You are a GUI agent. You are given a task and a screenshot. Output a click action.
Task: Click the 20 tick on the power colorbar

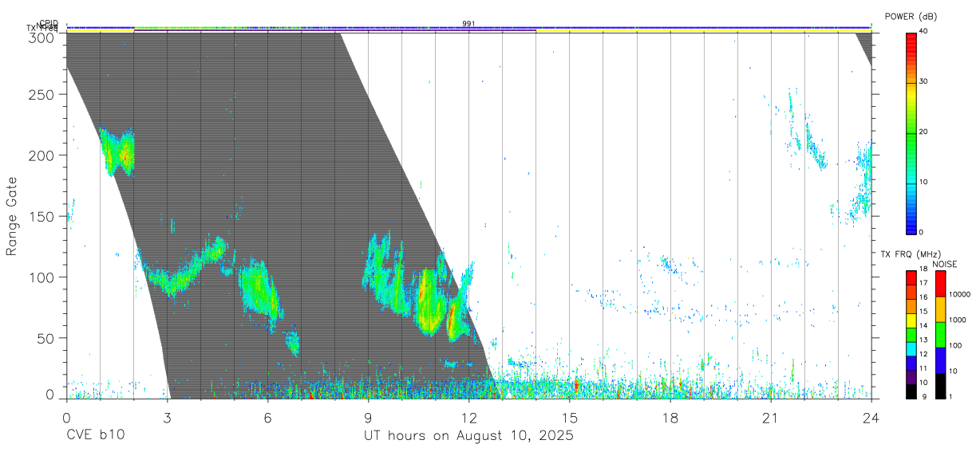[924, 132]
